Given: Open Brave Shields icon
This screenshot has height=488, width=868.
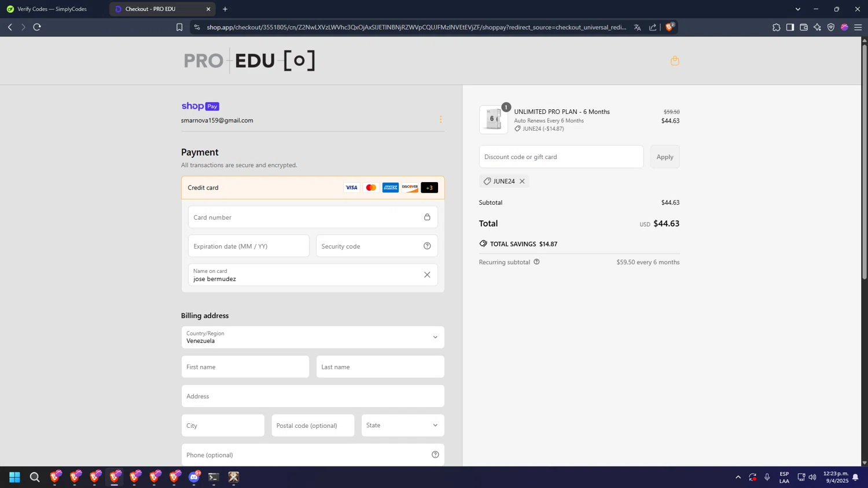Looking at the screenshot, I should [670, 27].
